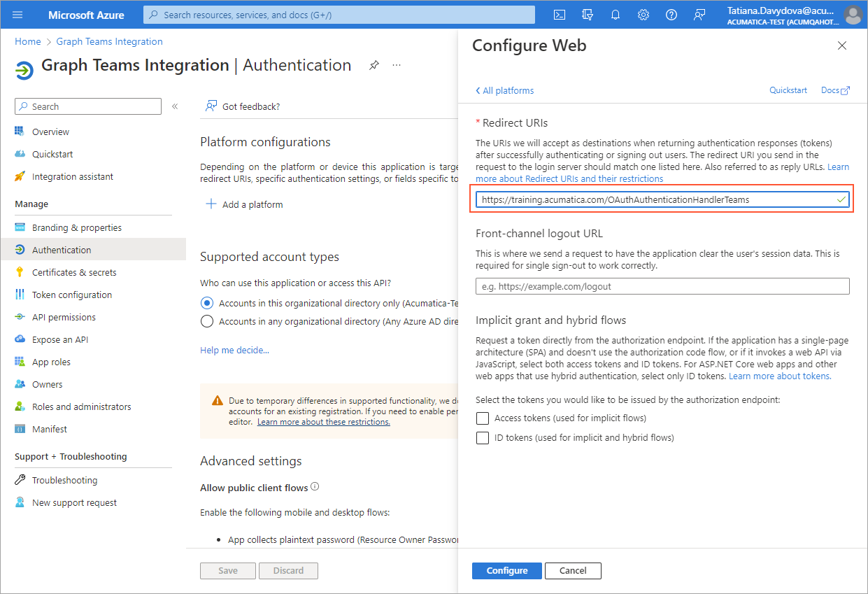This screenshot has width=868, height=594.
Task: Click Home in the breadcrumb
Action: pos(28,41)
